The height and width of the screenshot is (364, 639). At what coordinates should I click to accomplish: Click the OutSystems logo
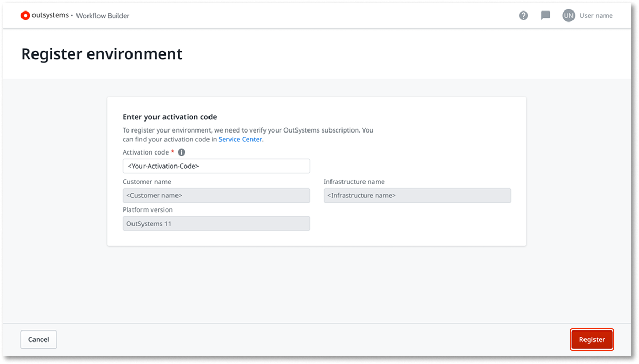pyautogui.click(x=45, y=16)
